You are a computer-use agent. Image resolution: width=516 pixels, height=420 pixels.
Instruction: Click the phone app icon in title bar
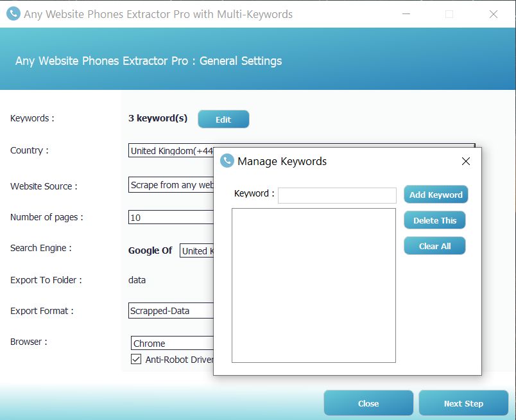pyautogui.click(x=13, y=14)
